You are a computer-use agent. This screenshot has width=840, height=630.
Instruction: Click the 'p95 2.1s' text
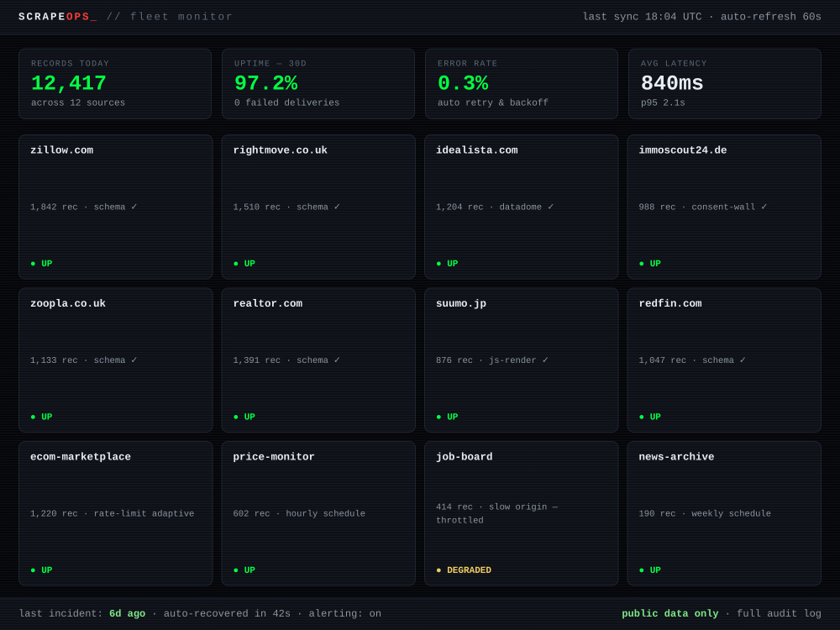click(663, 102)
